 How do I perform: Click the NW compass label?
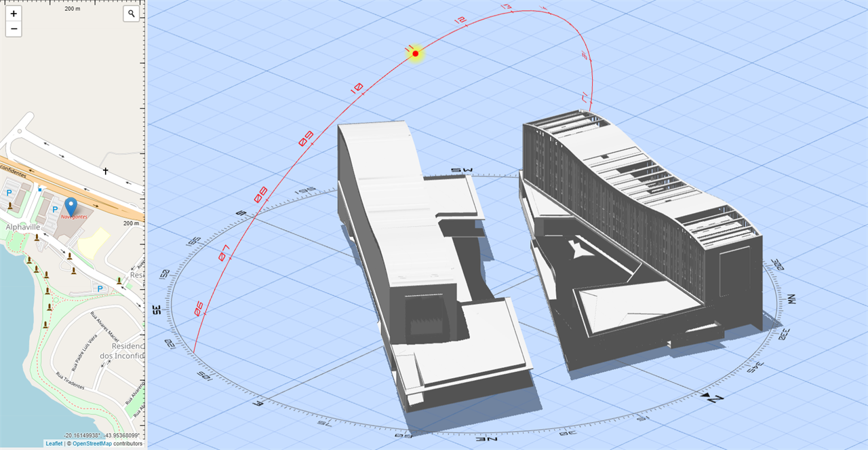[791, 299]
